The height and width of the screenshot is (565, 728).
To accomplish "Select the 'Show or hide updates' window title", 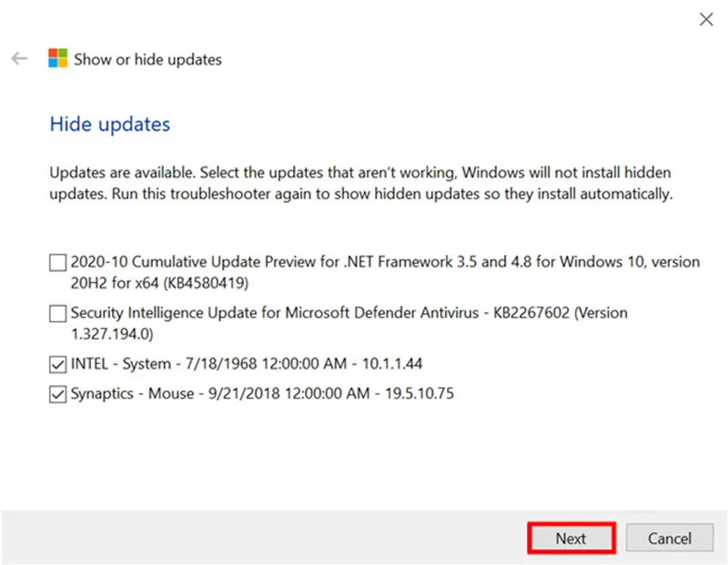I will (147, 59).
